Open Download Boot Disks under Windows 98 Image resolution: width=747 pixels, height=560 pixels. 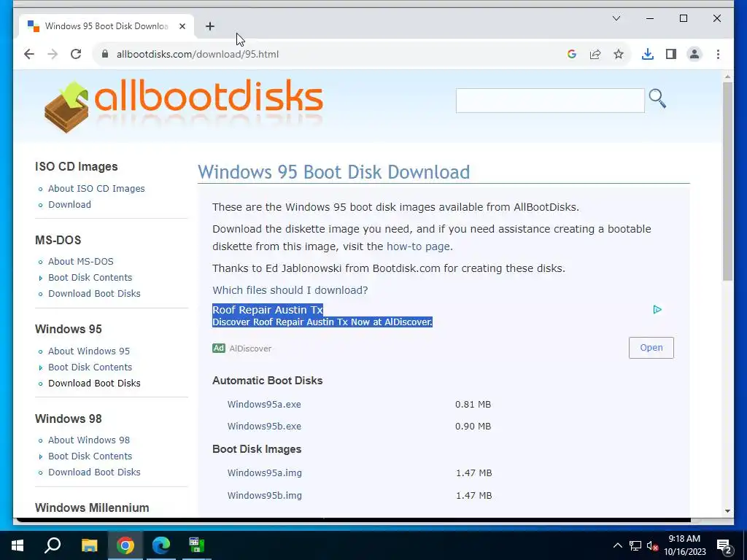point(94,472)
